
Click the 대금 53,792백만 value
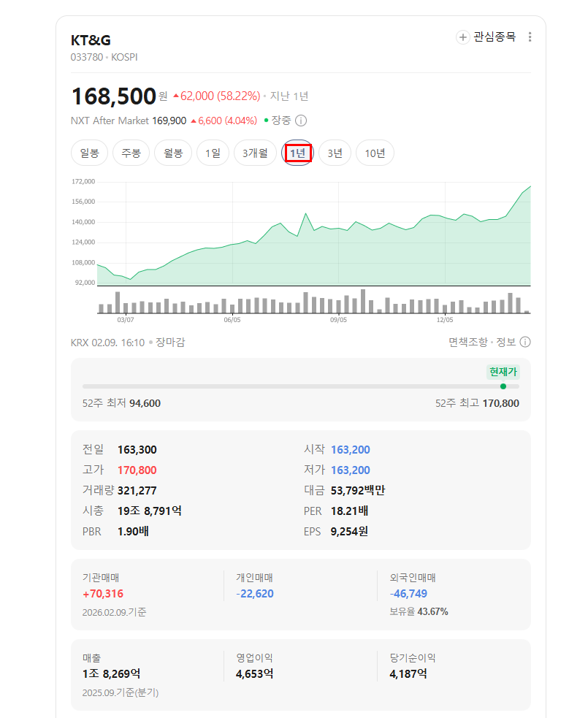pos(358,491)
